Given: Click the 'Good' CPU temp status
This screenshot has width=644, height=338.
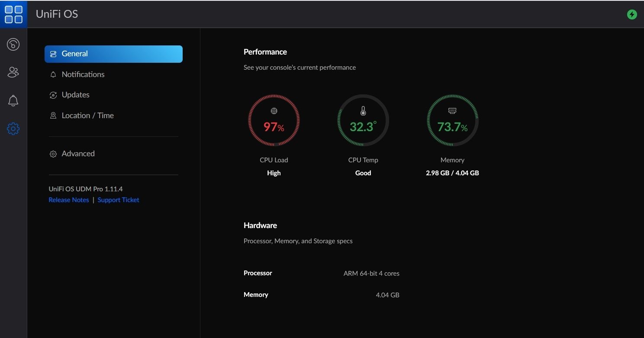Looking at the screenshot, I should click(x=363, y=173).
